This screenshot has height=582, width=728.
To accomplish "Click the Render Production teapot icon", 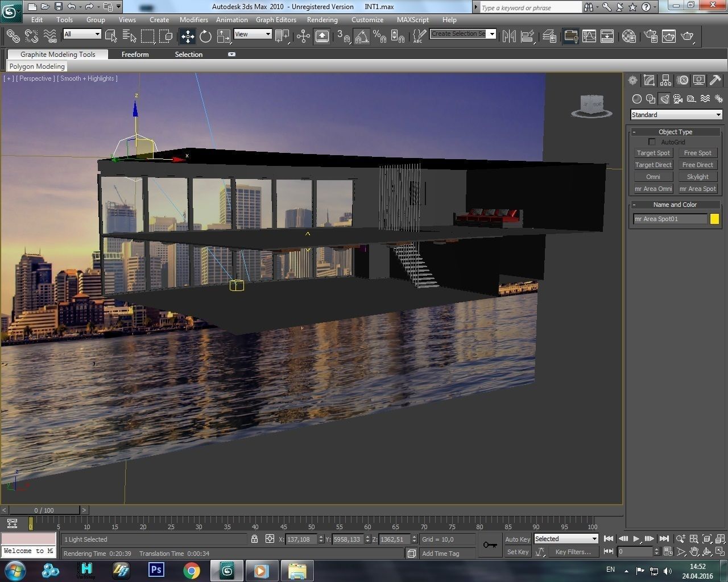I will tap(688, 36).
